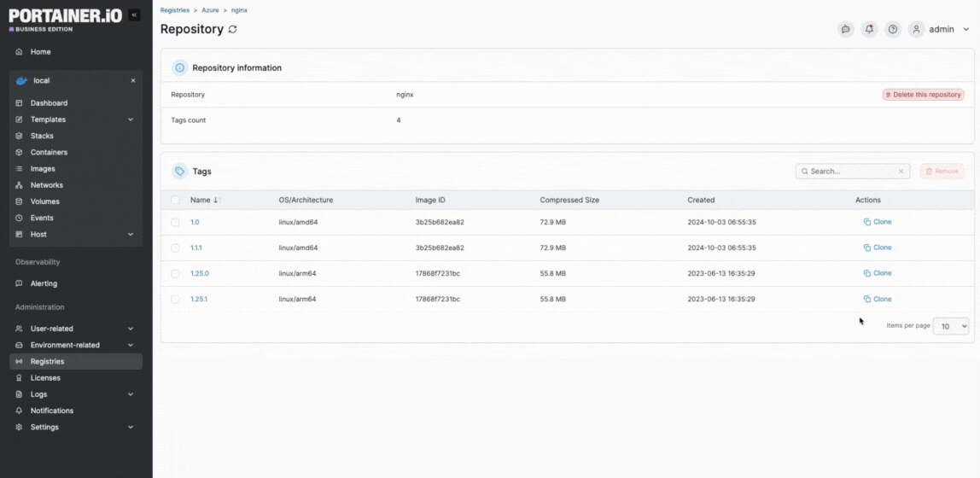Click the help question mark icon
Viewport: 980px width, 478px height.
pos(893,29)
